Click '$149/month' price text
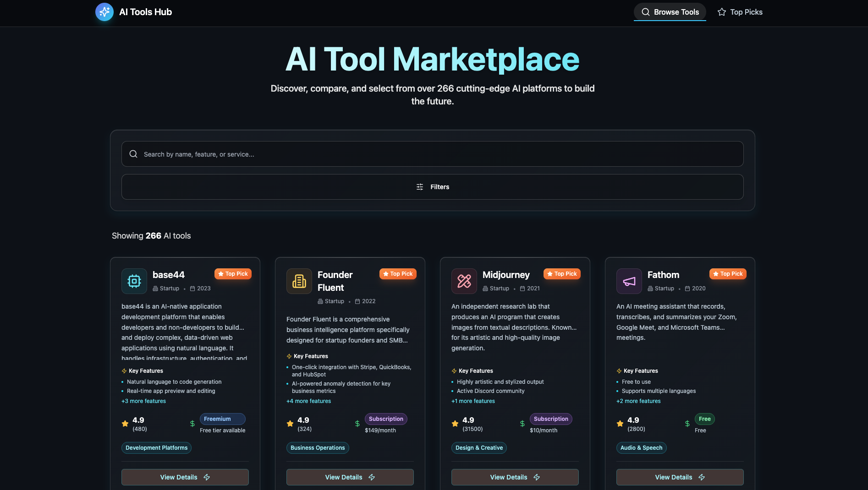 380,430
